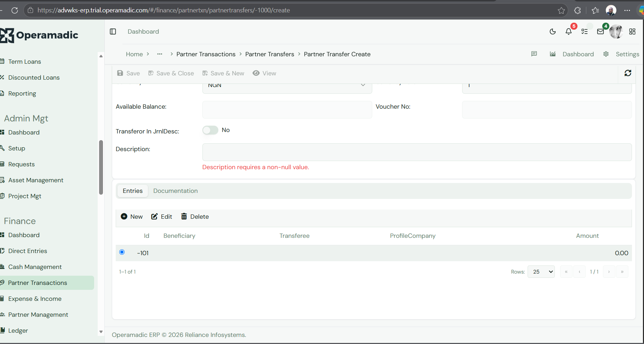Delete the selected entry
Screen dimensions: 644x344
click(195, 217)
